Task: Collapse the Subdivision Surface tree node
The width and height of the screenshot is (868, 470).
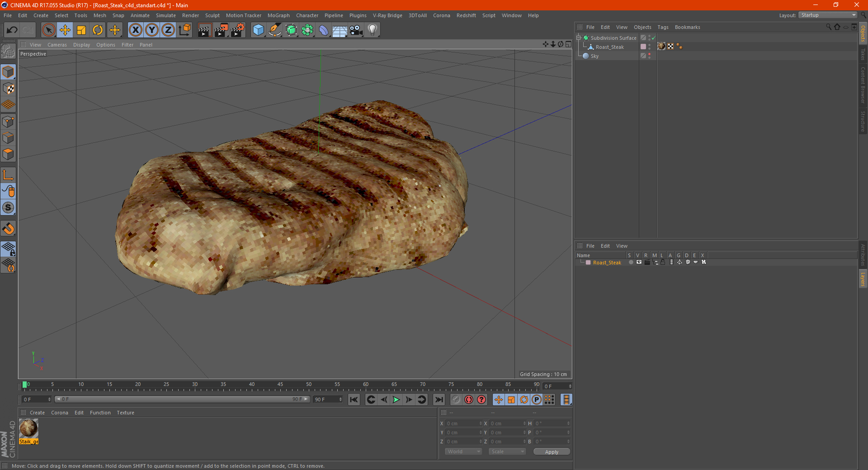Action: (x=579, y=38)
